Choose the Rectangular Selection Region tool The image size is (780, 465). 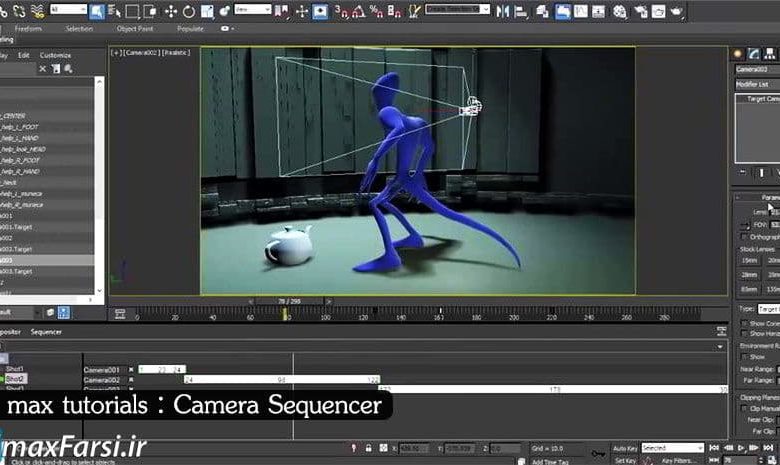click(x=132, y=11)
